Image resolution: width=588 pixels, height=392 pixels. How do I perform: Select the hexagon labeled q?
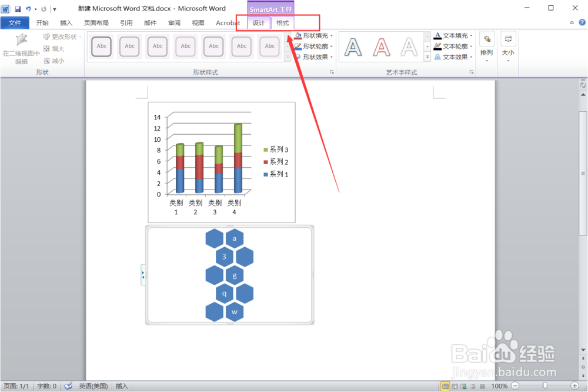pos(224,294)
